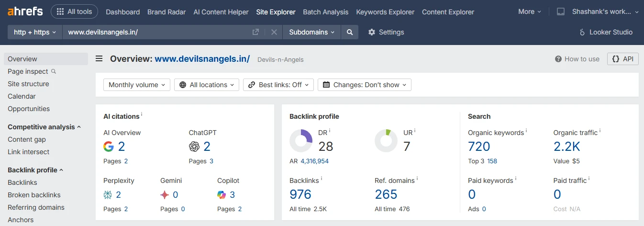The height and width of the screenshot is (226, 644).
Task: Open the Monthly volume dropdown
Action: [x=137, y=85]
